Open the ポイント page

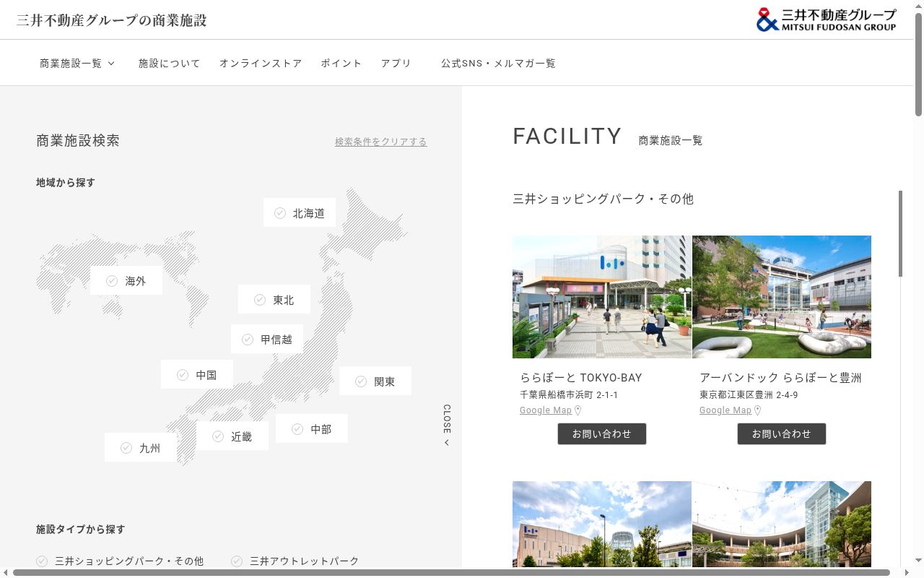(x=341, y=64)
